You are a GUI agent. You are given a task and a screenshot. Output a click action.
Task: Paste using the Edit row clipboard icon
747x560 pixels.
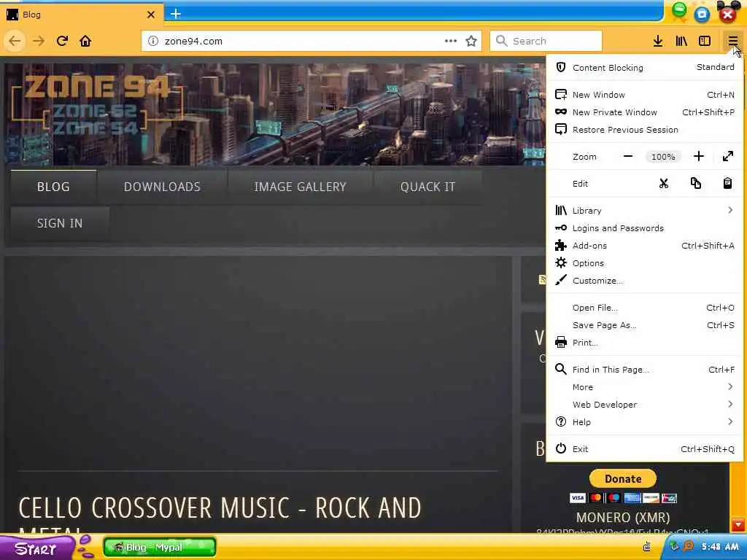tap(727, 183)
